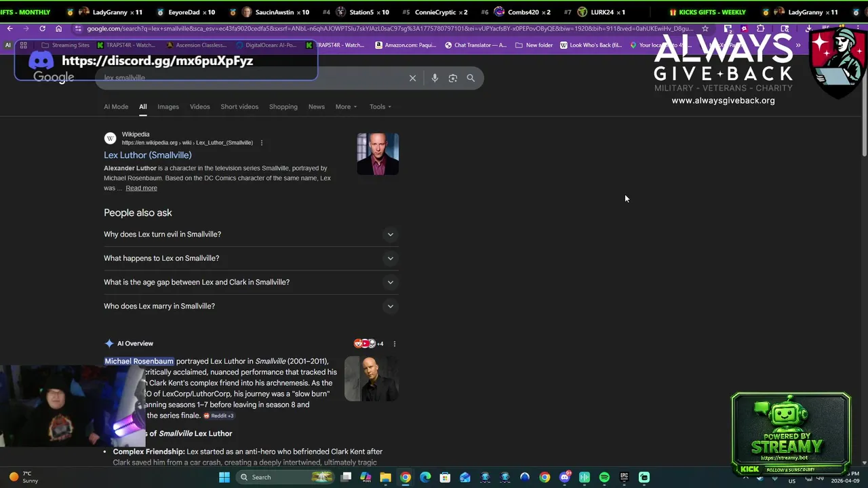The height and width of the screenshot is (488, 868).
Task: Switch to the News tab
Action: pos(317,106)
